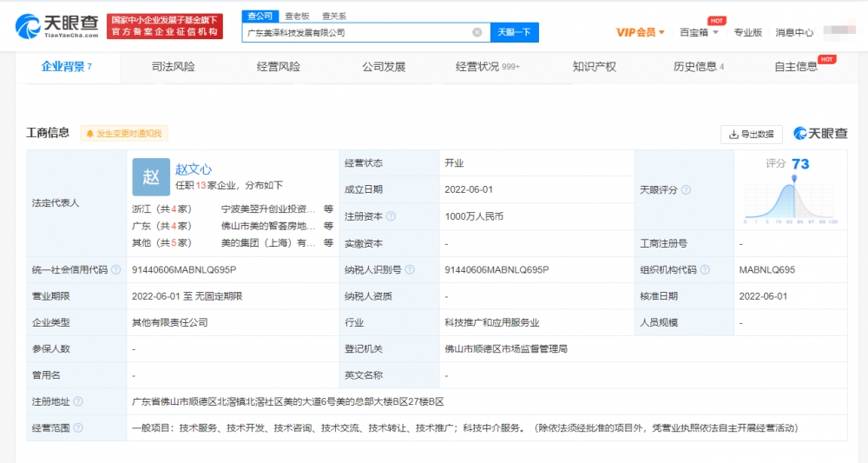Switch to the 查公司 search tab
Screen dimensions: 868x463
260,16
